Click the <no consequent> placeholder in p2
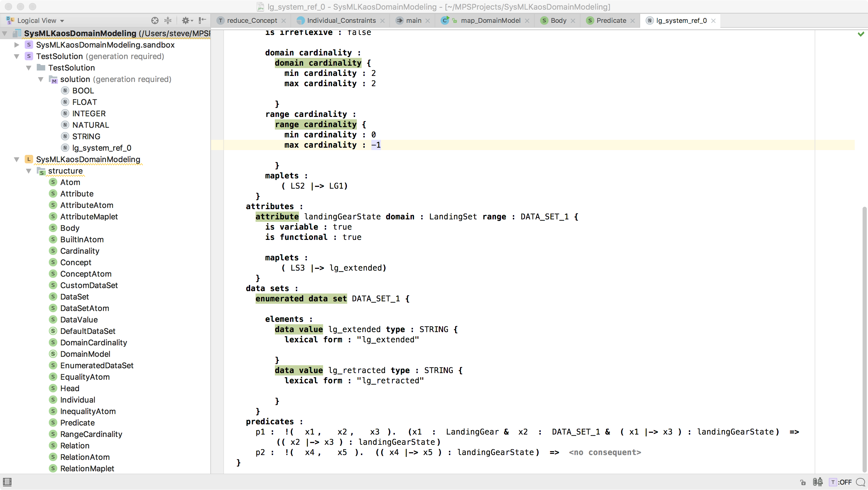Image resolution: width=868 pixels, height=490 pixels. [605, 452]
